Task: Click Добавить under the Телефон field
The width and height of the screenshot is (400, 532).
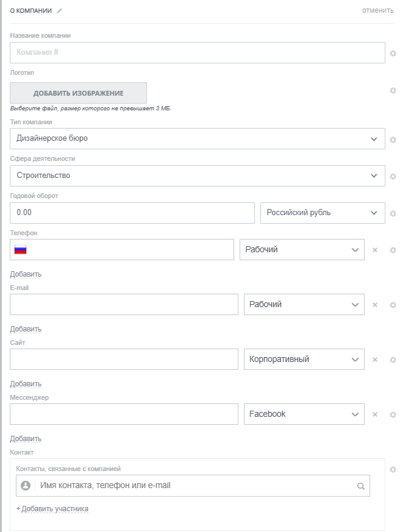Action: click(26, 274)
